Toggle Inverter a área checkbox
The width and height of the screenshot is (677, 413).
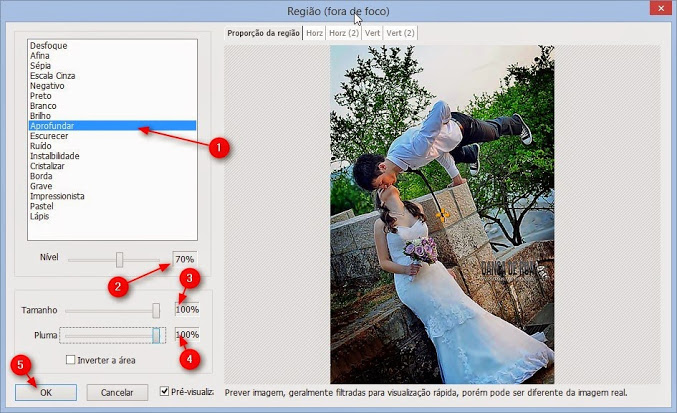pyautogui.click(x=71, y=360)
